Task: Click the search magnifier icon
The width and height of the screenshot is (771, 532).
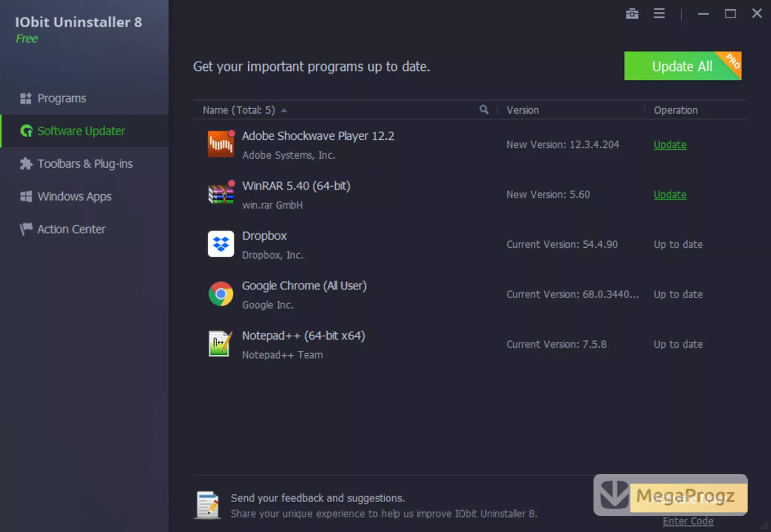Action: tap(484, 110)
